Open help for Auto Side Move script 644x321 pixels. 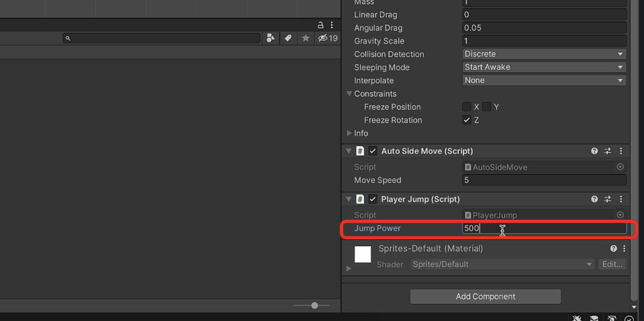coord(595,151)
